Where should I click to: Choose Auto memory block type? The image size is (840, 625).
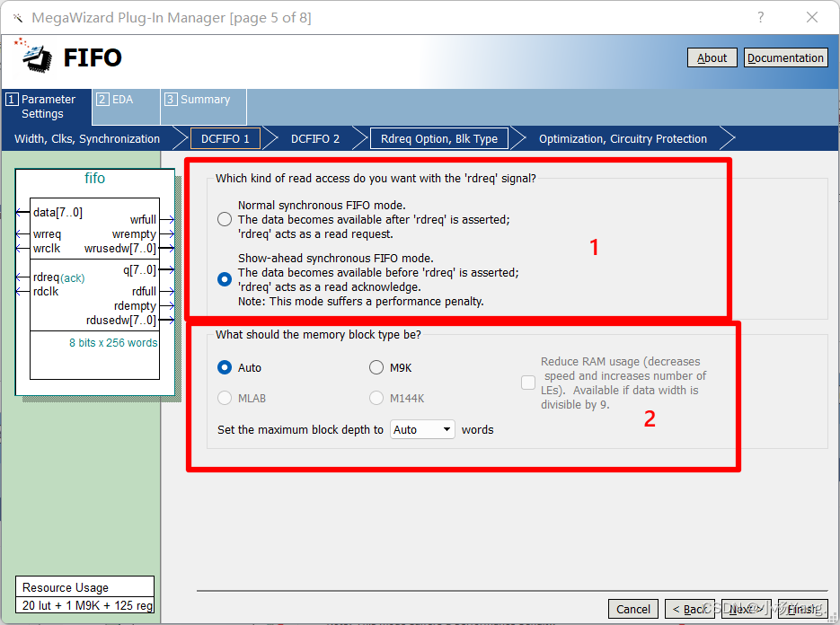[224, 367]
